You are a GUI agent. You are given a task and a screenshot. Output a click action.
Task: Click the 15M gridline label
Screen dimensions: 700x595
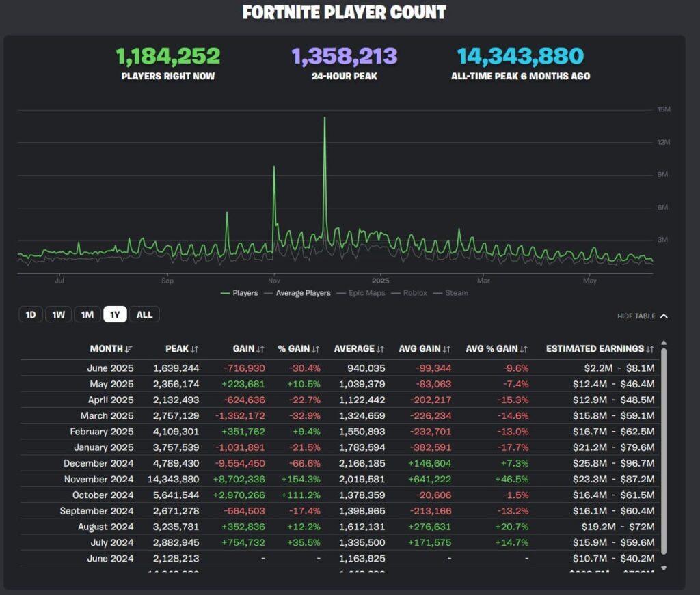pos(663,109)
